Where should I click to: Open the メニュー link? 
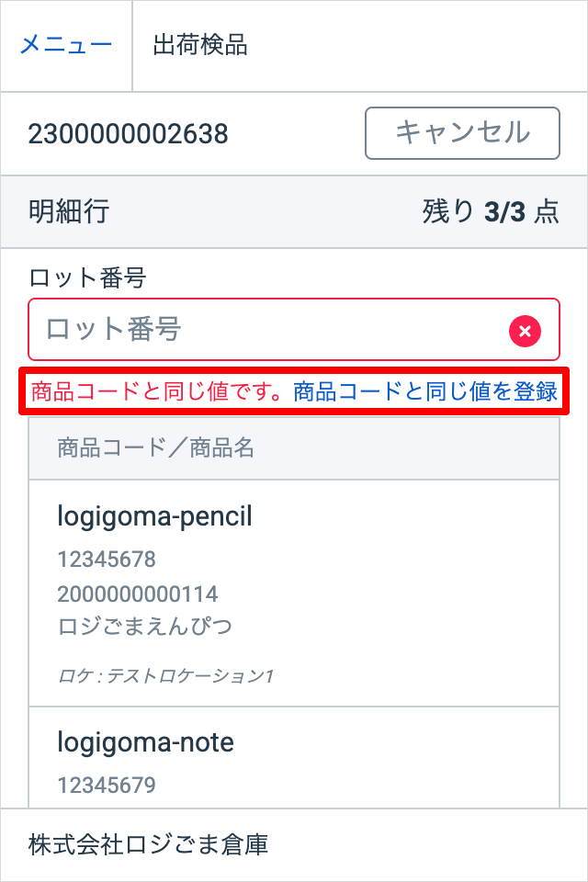click(x=66, y=45)
